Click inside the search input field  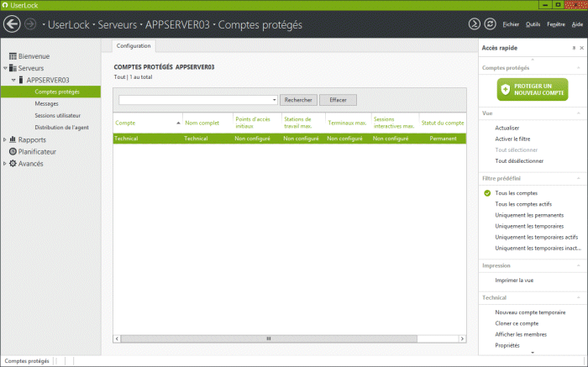click(x=195, y=100)
